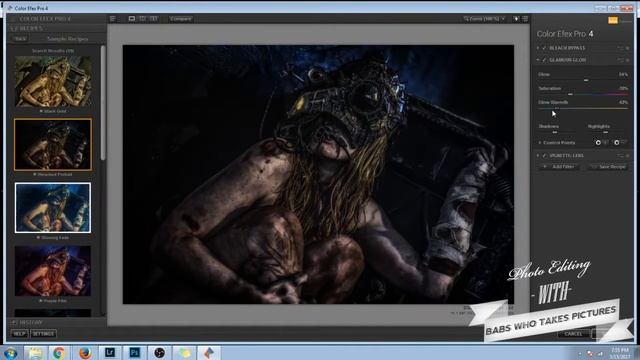Click the Glow Warmth slider track
Viewport: 640px width, 360px height.
click(x=583, y=108)
